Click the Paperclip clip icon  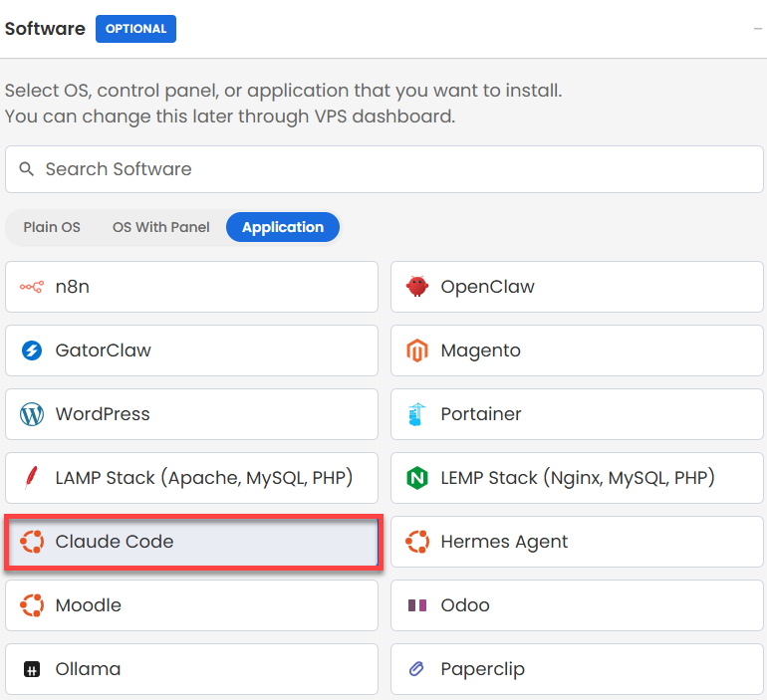coord(416,669)
